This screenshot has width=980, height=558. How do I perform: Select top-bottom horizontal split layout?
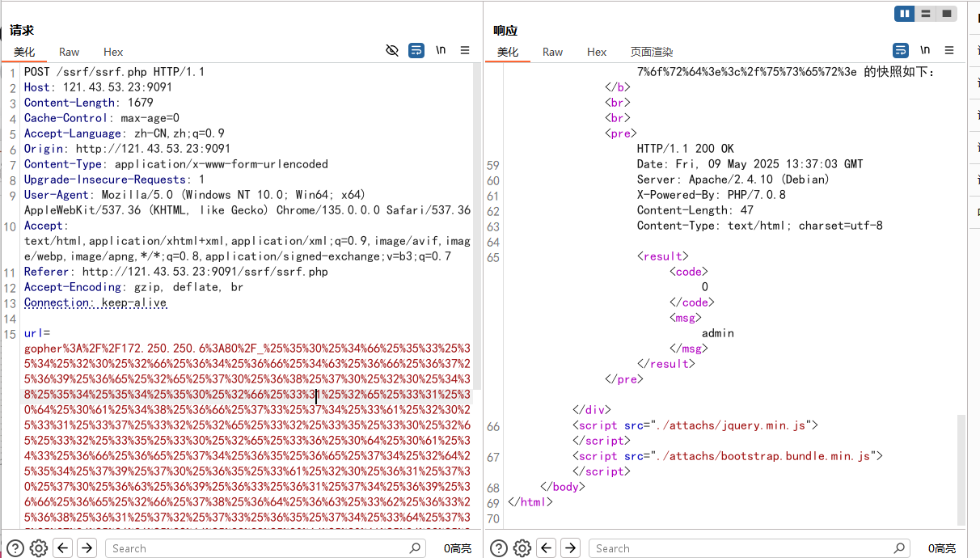click(926, 13)
